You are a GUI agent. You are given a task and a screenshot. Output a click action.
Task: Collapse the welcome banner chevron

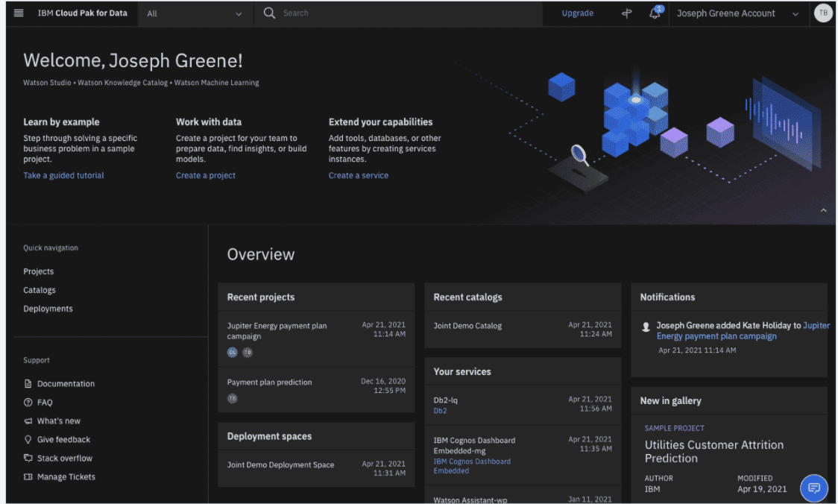pyautogui.click(x=824, y=210)
